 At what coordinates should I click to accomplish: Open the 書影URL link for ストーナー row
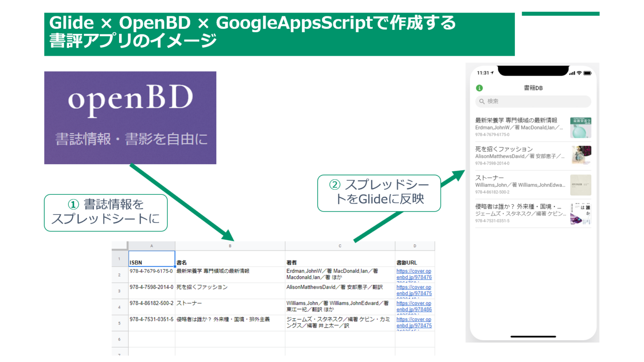pyautogui.click(x=414, y=306)
